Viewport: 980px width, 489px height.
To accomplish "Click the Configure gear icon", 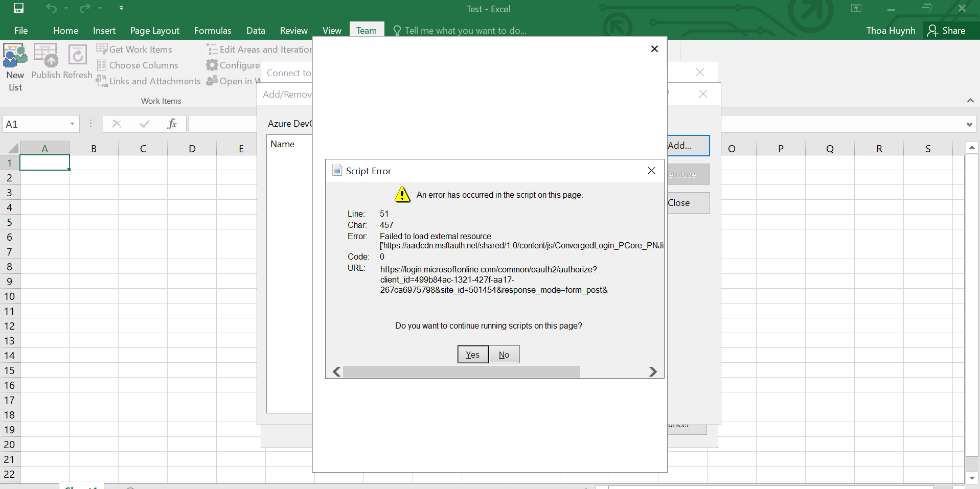I will coord(212,65).
